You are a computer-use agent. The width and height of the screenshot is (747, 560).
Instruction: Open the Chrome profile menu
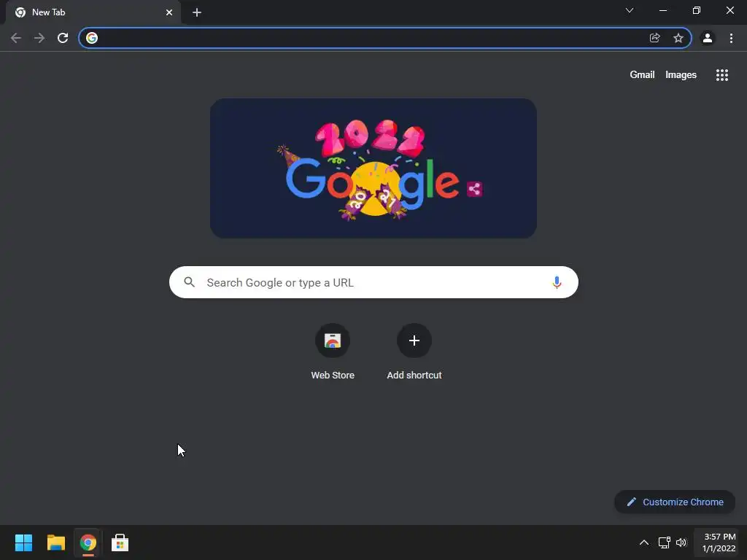pos(708,38)
